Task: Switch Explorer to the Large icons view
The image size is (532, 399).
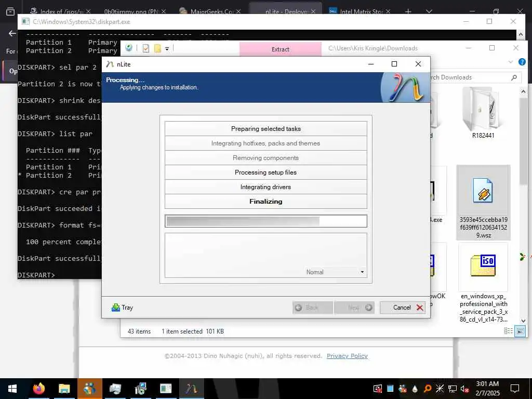Action: pyautogui.click(x=520, y=331)
